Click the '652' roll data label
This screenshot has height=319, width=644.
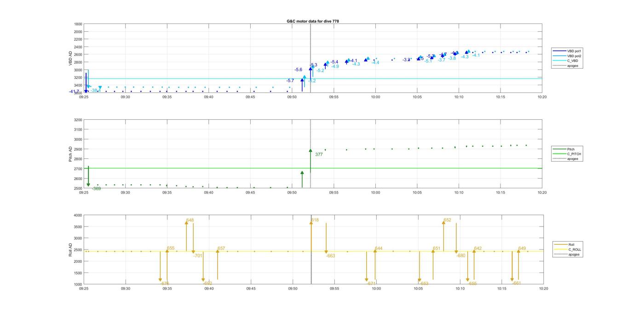click(448, 220)
